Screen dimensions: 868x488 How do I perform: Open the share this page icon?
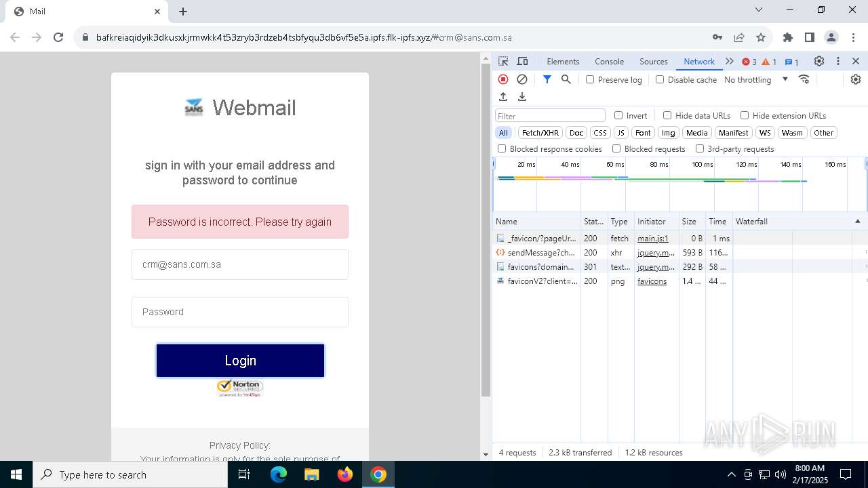(739, 37)
